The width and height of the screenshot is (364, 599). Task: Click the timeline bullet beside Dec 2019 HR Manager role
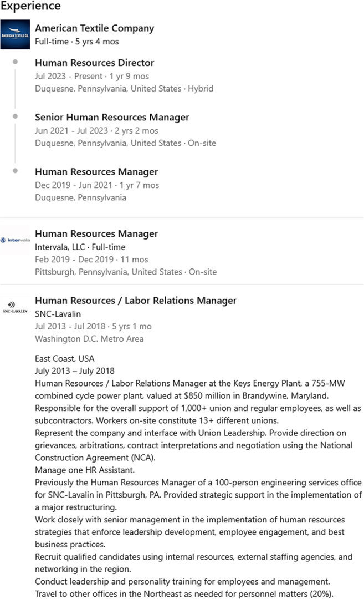pos(15,171)
